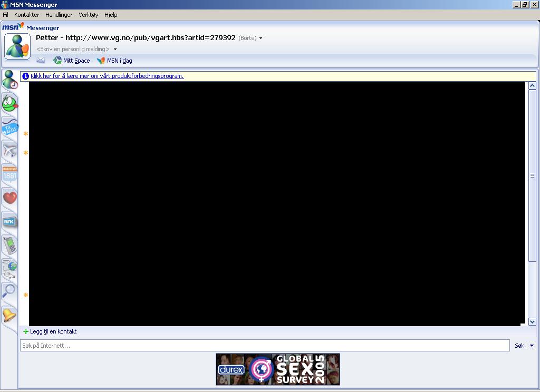The height and width of the screenshot is (392, 540).
Task: Click Legg til en kontakt
Action: click(x=50, y=331)
